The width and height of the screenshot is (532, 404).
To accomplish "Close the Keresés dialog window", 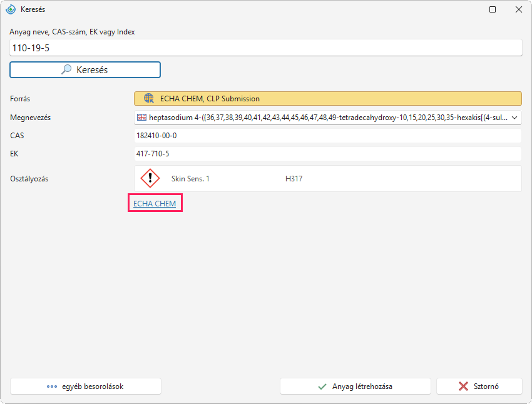I will tap(519, 9).
